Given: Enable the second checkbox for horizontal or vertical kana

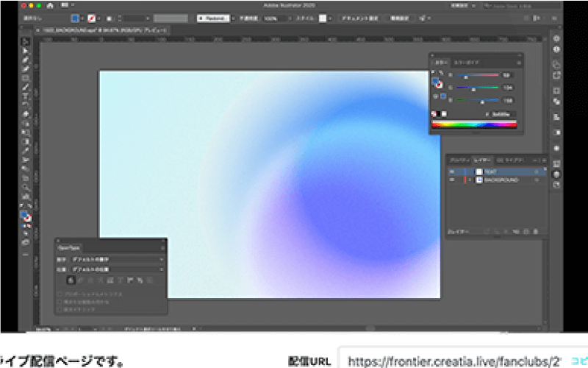Looking at the screenshot, I should coord(60,302).
